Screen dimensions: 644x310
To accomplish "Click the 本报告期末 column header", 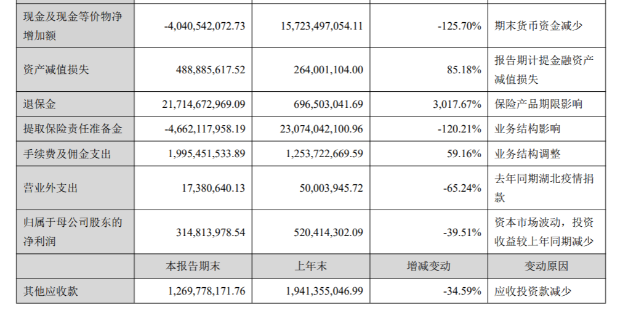I will [195, 267].
